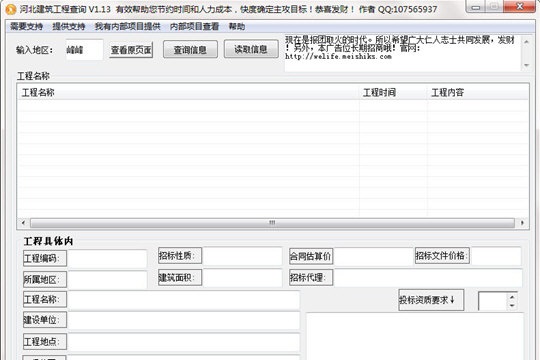This screenshot has width=540, height=360.
Task: Click the 工程名称 column header
Action: pyautogui.click(x=188, y=92)
